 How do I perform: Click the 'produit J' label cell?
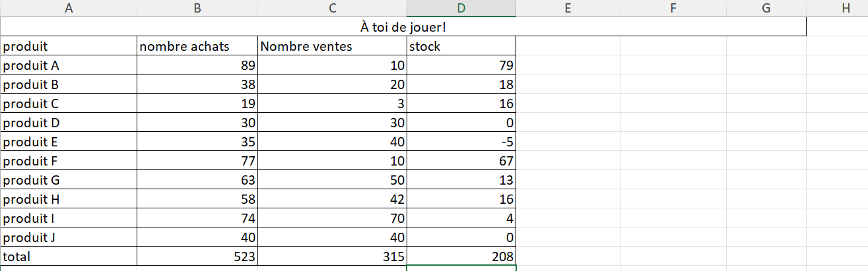[69, 237]
